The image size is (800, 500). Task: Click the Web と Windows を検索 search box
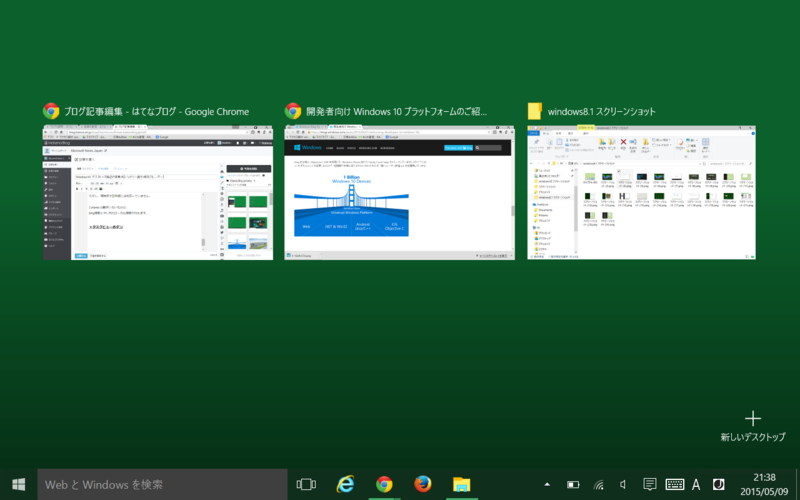[x=162, y=484]
